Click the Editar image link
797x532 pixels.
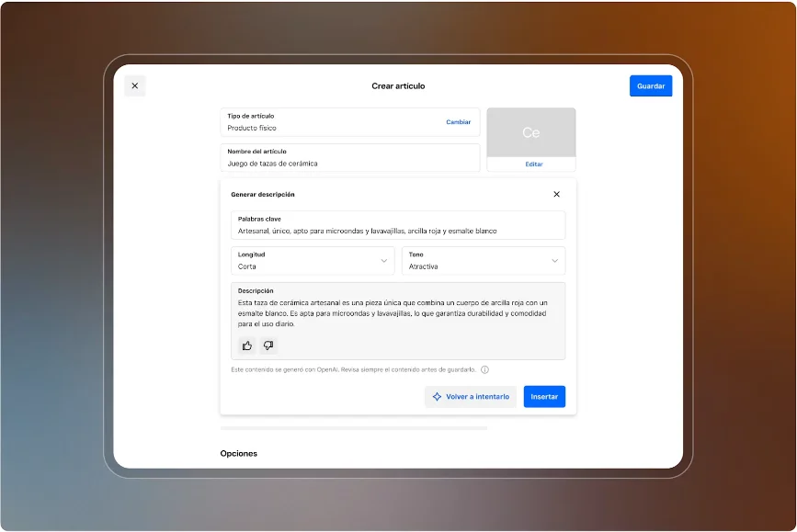tap(534, 164)
